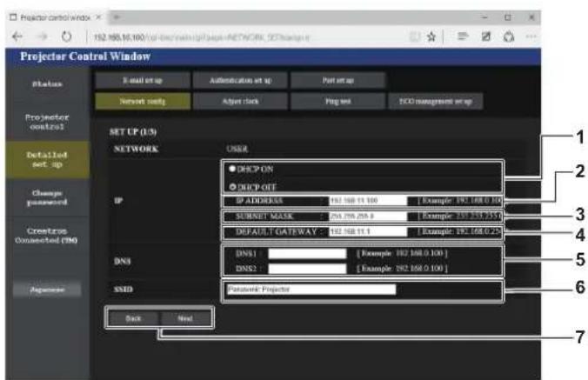This screenshot has width=588, height=380.
Task: Add page to favorites with star icon
Action: (x=431, y=37)
